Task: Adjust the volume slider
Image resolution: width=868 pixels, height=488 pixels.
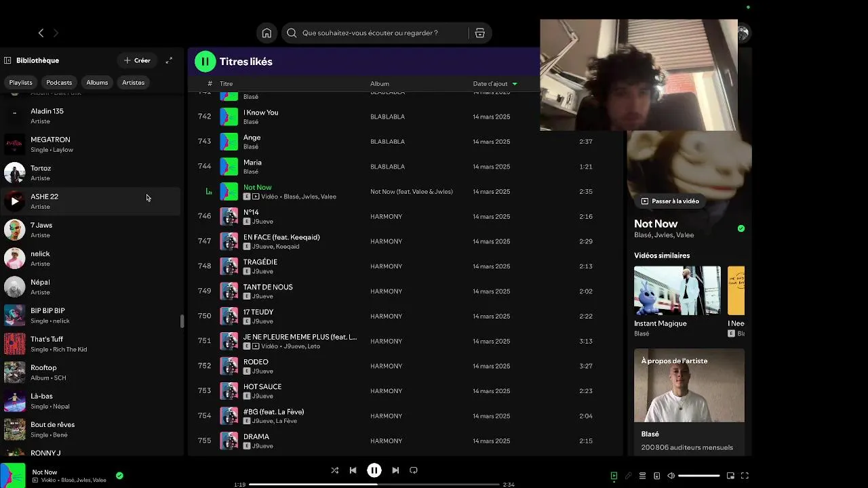Action: [x=698, y=476]
